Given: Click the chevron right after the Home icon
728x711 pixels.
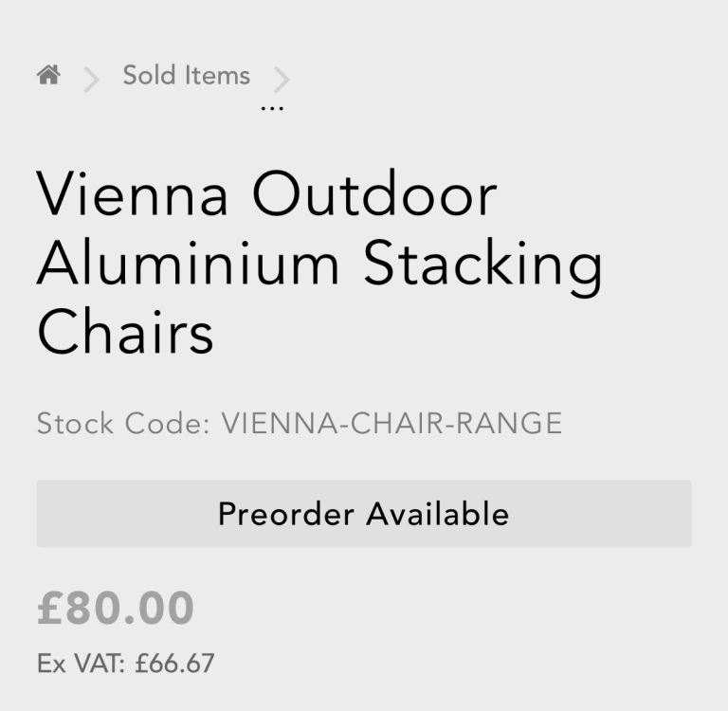Looking at the screenshot, I should click(91, 80).
